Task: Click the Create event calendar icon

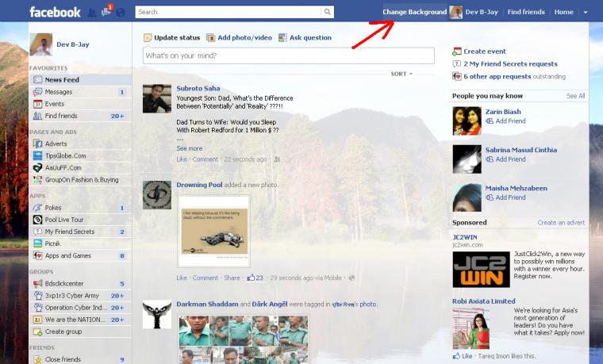Action: coord(457,51)
